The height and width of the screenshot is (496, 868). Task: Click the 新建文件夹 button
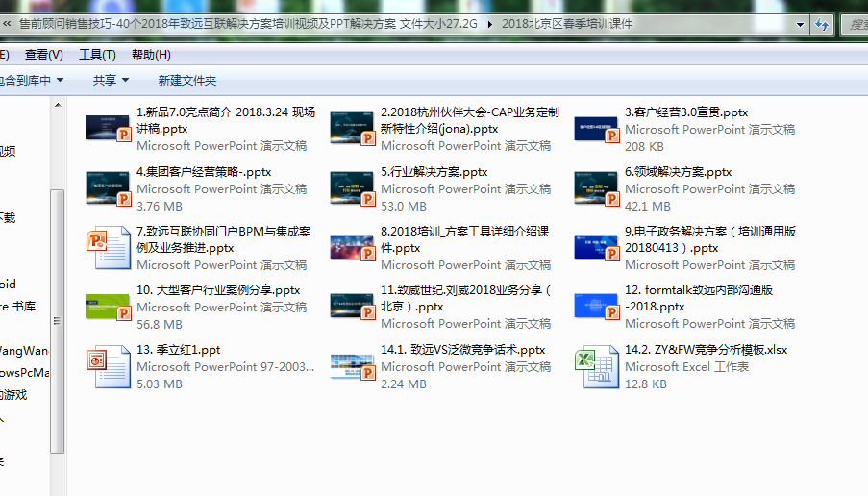(187, 80)
